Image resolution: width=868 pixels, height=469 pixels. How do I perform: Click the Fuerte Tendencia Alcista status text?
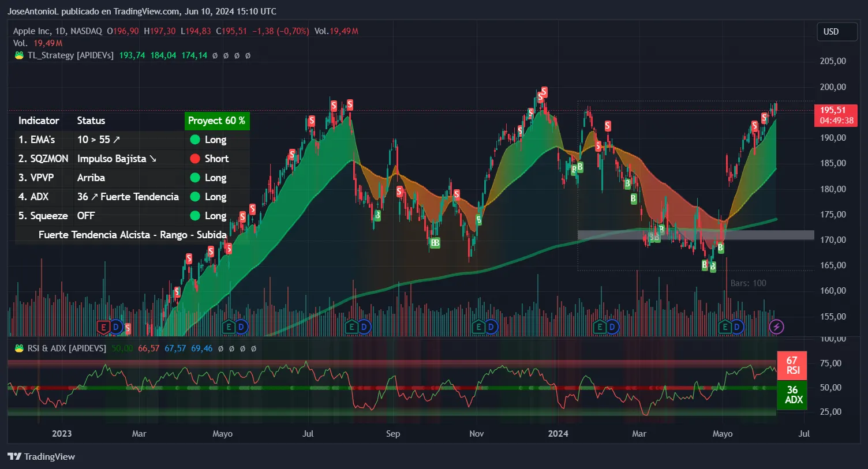pos(132,235)
